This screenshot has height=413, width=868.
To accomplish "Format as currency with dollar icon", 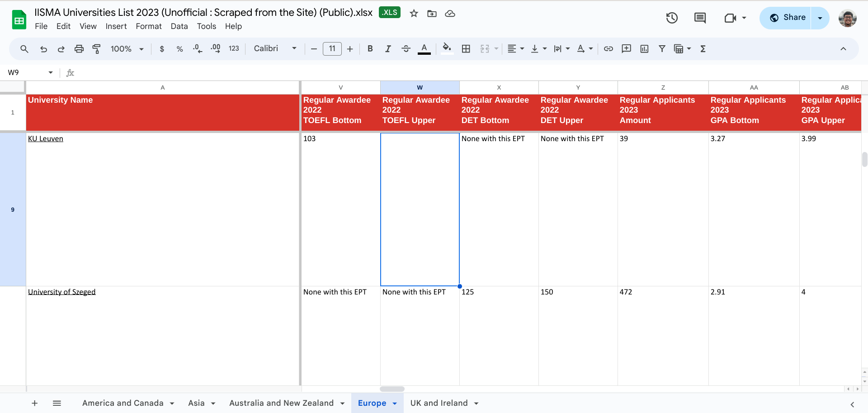I will tap(162, 49).
